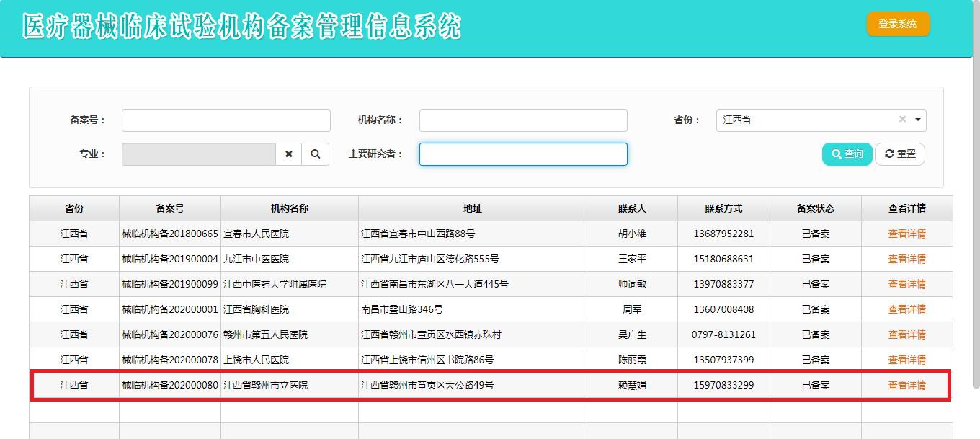The height and width of the screenshot is (439, 980).
Task: Click contact person 赖慧娟
Action: pyautogui.click(x=632, y=385)
